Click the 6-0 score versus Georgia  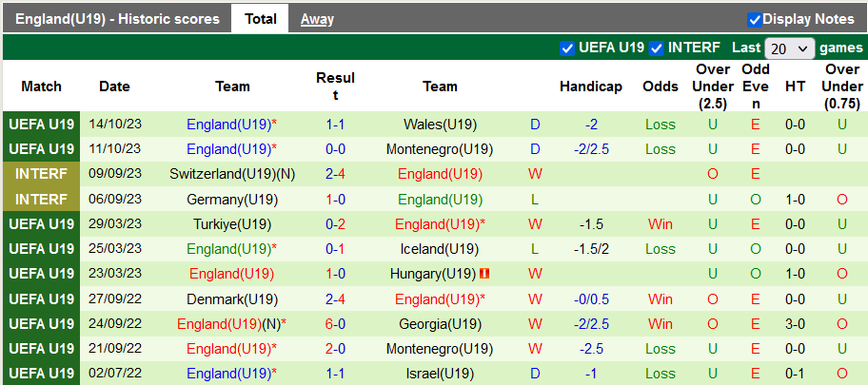point(335,323)
